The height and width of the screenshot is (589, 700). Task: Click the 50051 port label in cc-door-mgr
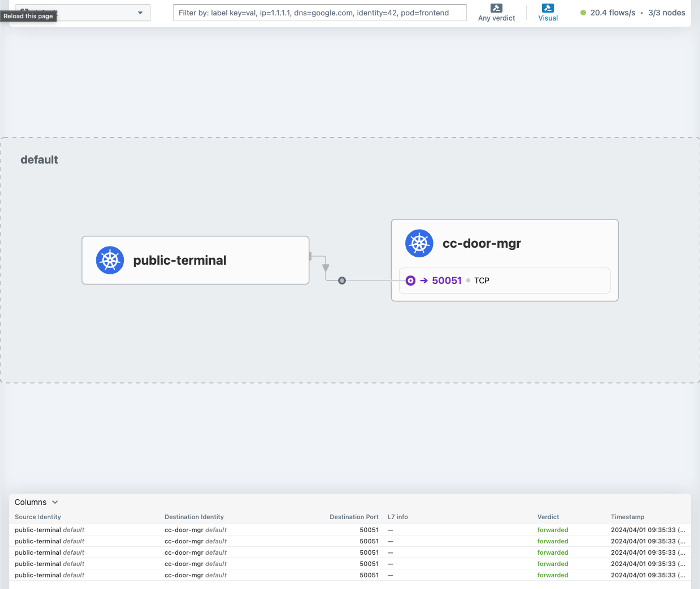coord(447,280)
